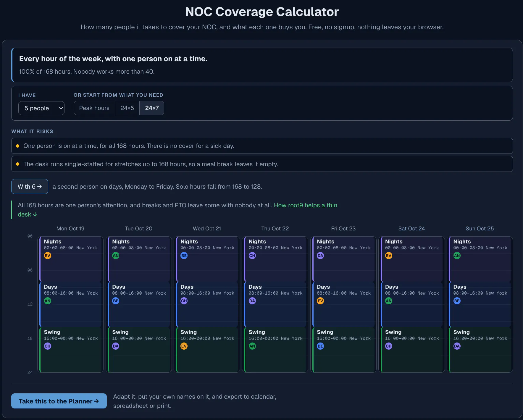Click the BE badge on Sunday Days shift
The height and width of the screenshot is (420, 523).
pyautogui.click(x=457, y=301)
